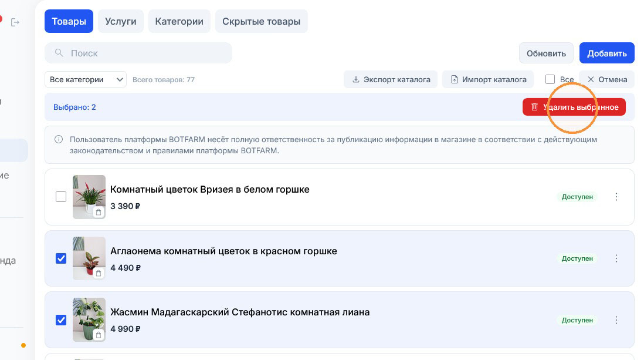This screenshot has height=360, width=644.
Task: Open the Скрытые товары tab
Action: (x=261, y=21)
